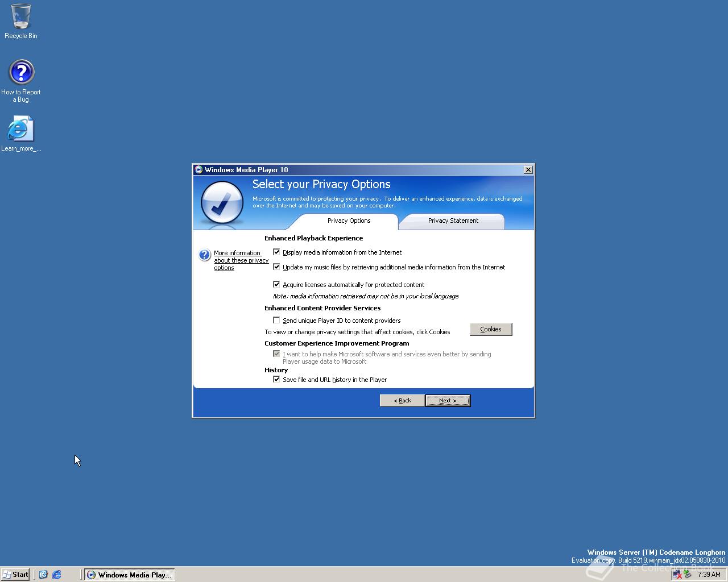This screenshot has height=582, width=728.
Task: Click the first quick launch icon beside Start
Action: [x=43, y=575]
